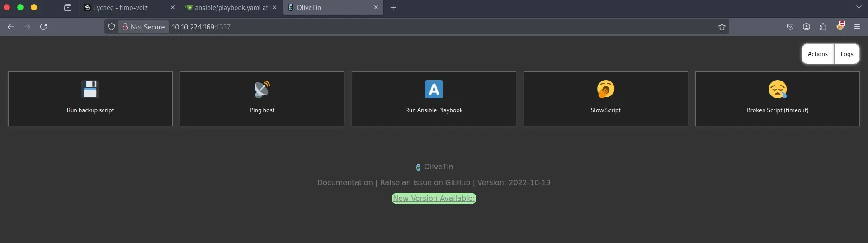
Task: Go back to previous page
Action: [11, 27]
